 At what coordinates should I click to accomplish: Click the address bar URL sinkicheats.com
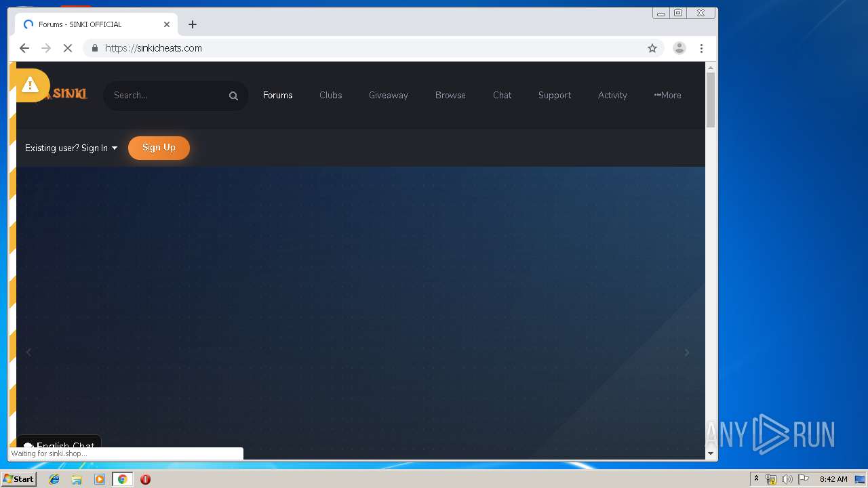coord(153,48)
